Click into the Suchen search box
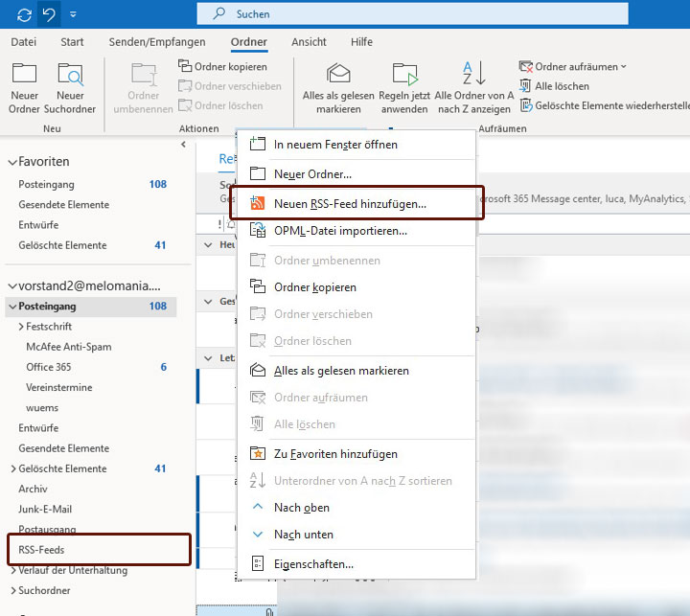Screen dimensions: 690x616 (x=412, y=14)
